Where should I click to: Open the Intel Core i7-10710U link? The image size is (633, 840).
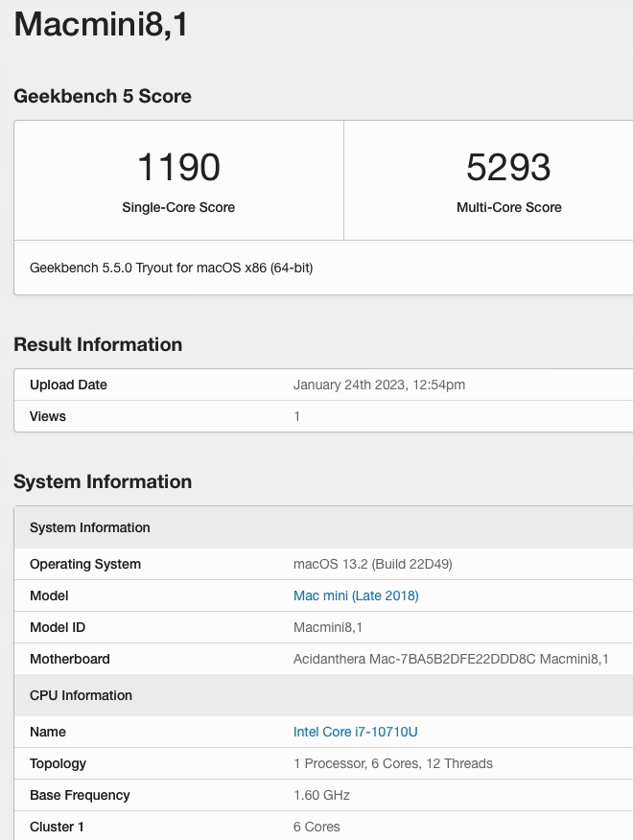click(355, 732)
